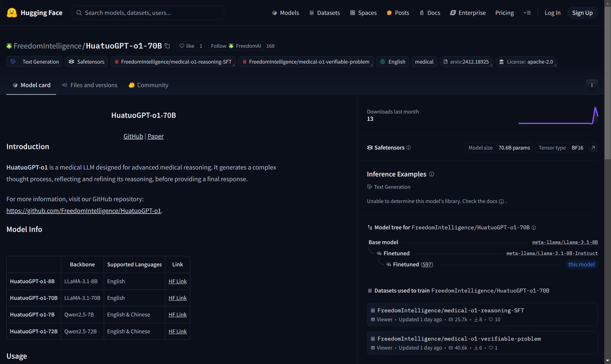
Task: Open the Pricing page
Action: (x=505, y=13)
